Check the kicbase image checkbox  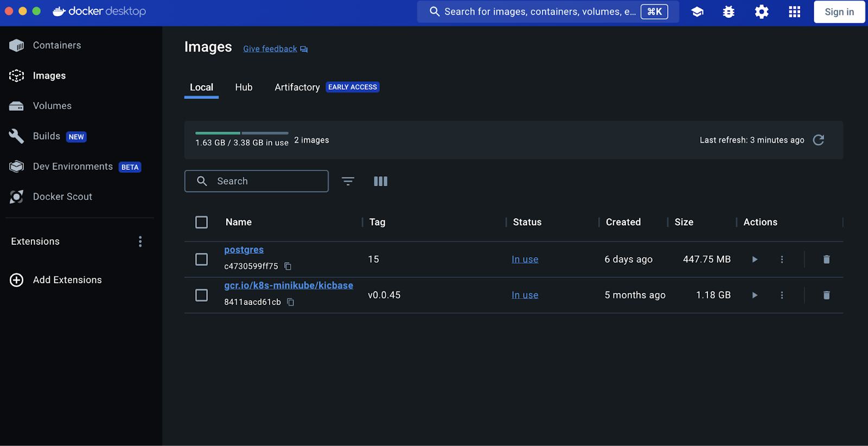[x=201, y=295]
